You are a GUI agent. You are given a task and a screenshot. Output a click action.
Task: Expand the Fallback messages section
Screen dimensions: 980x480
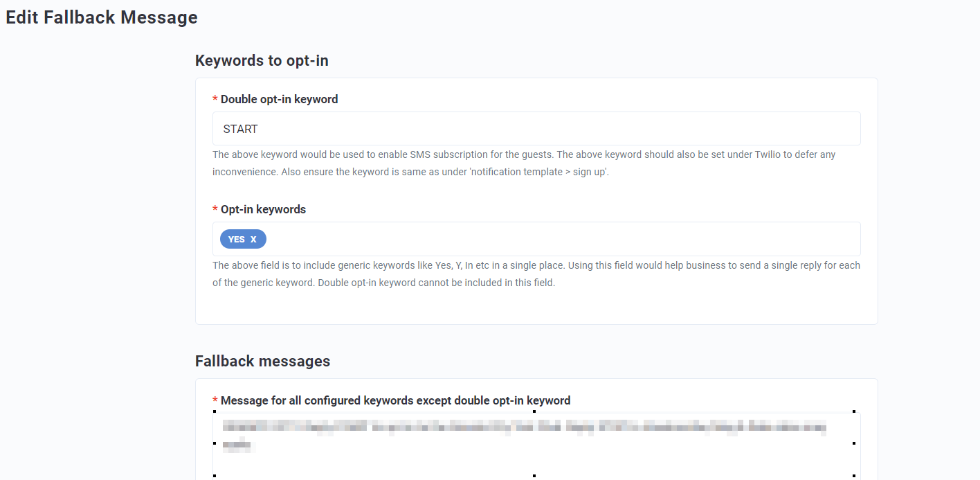[262, 361]
